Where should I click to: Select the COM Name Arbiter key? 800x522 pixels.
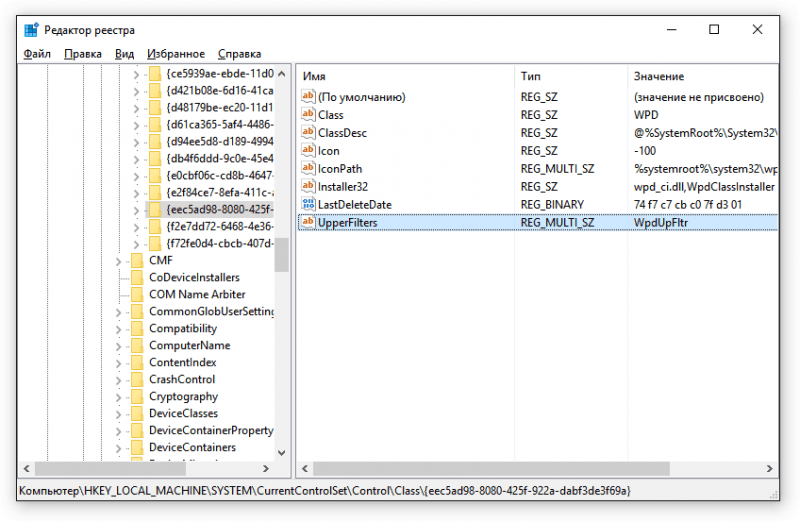tap(196, 294)
